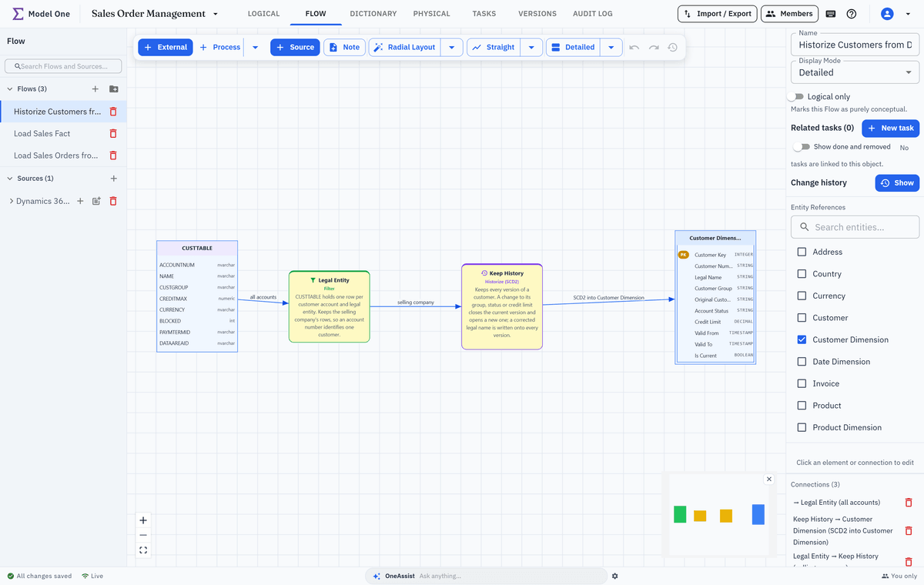Image resolution: width=924 pixels, height=585 pixels.
Task: Open OneAssist settings gear
Action: pyautogui.click(x=615, y=576)
